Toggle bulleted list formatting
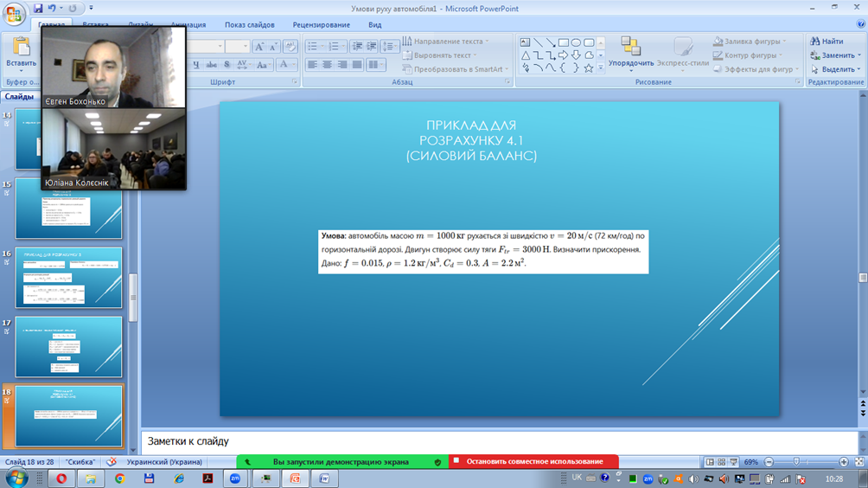Image resolution: width=868 pixels, height=488 pixels. pos(313,47)
